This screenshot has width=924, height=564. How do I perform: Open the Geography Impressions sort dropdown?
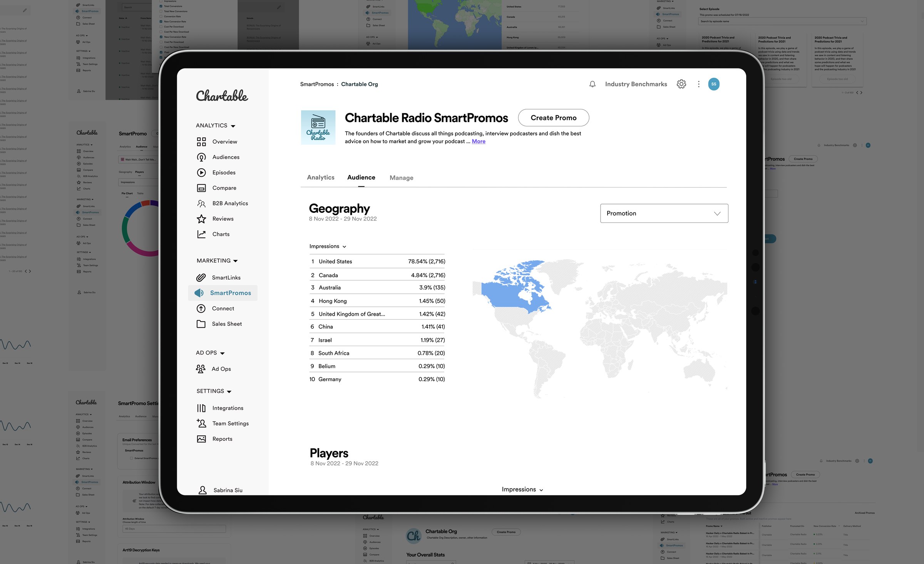point(328,246)
